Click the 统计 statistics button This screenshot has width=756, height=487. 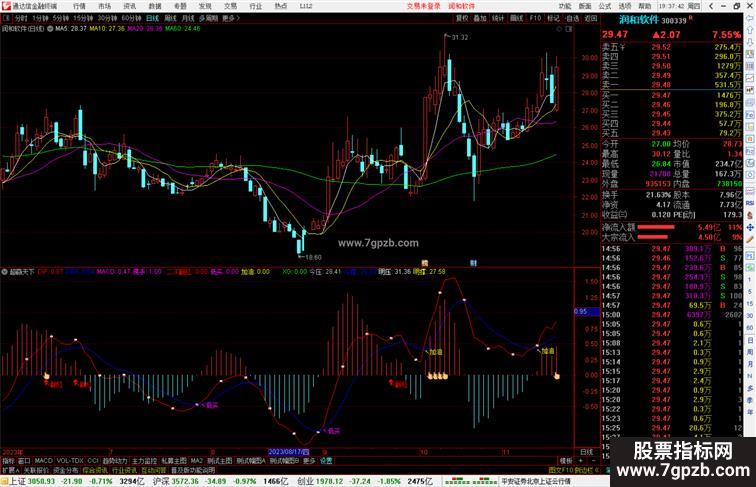pos(498,18)
